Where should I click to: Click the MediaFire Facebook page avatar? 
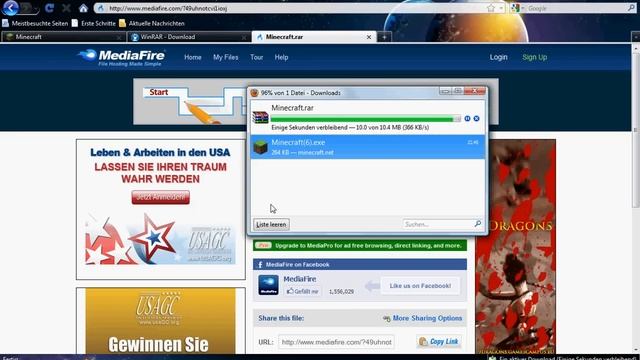tap(268, 285)
